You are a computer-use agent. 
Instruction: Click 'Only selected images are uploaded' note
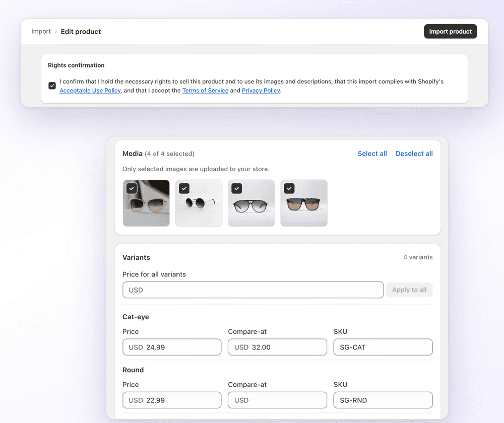click(196, 169)
